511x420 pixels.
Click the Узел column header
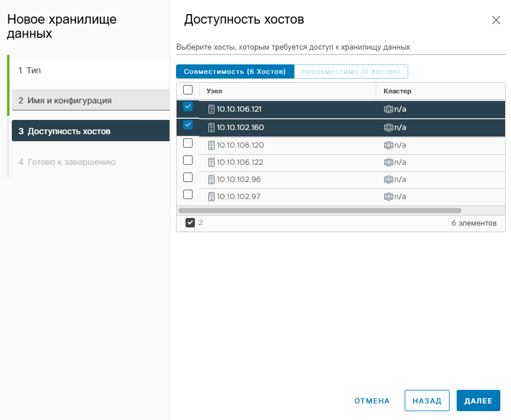(x=214, y=91)
